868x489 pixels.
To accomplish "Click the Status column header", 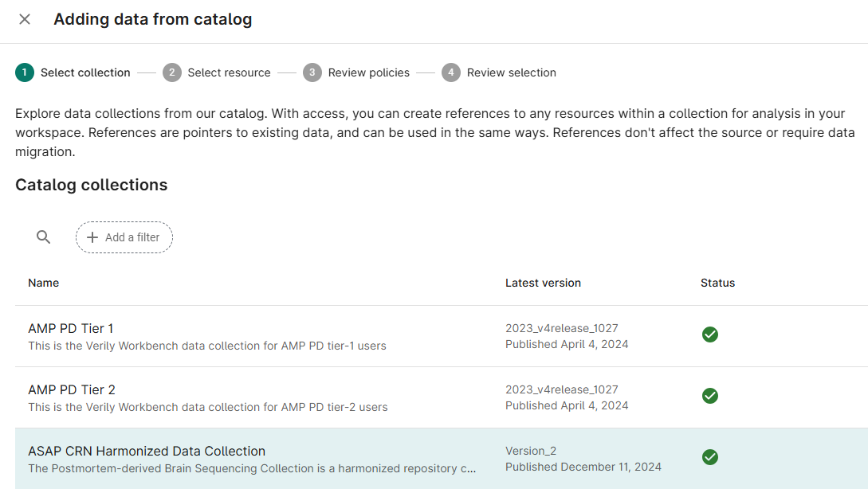I will coord(717,283).
